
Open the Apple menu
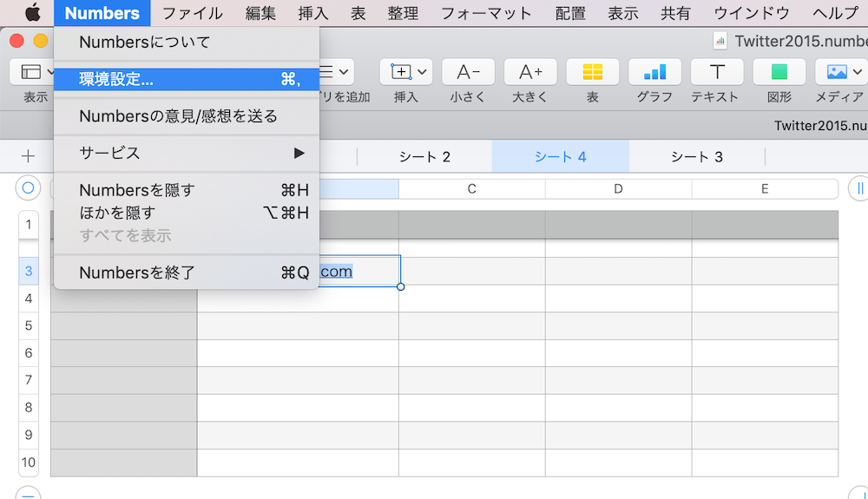point(33,13)
